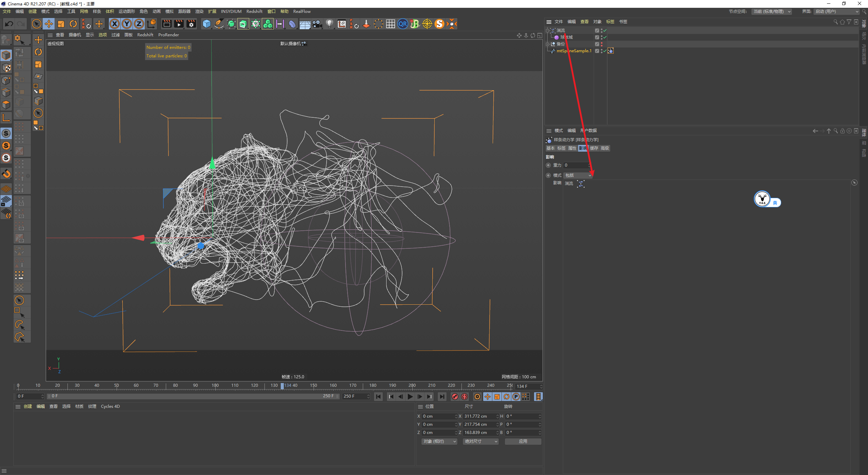
Task: Switch to the 缓存 attribute tab
Action: [594, 148]
